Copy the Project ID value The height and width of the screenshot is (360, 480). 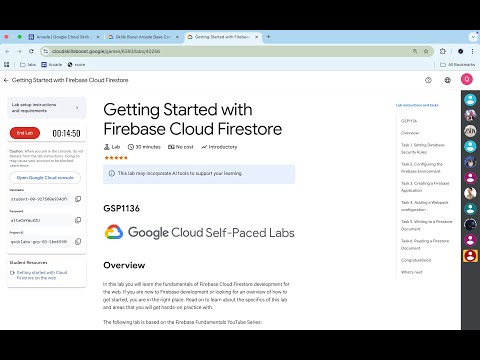(78, 241)
